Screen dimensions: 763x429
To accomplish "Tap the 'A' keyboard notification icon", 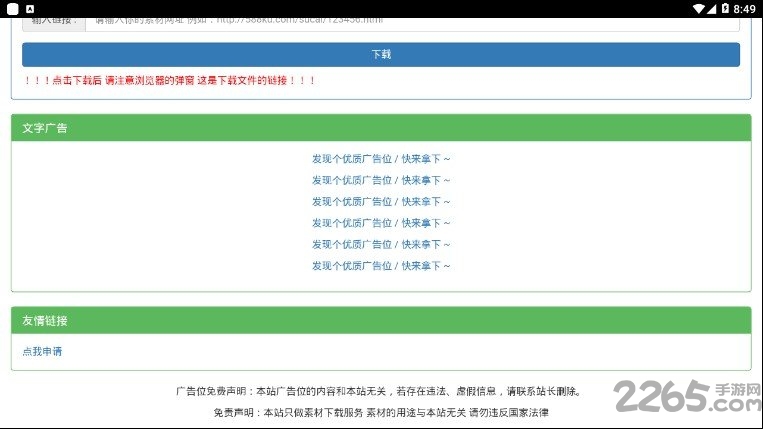I will click(x=30, y=9).
